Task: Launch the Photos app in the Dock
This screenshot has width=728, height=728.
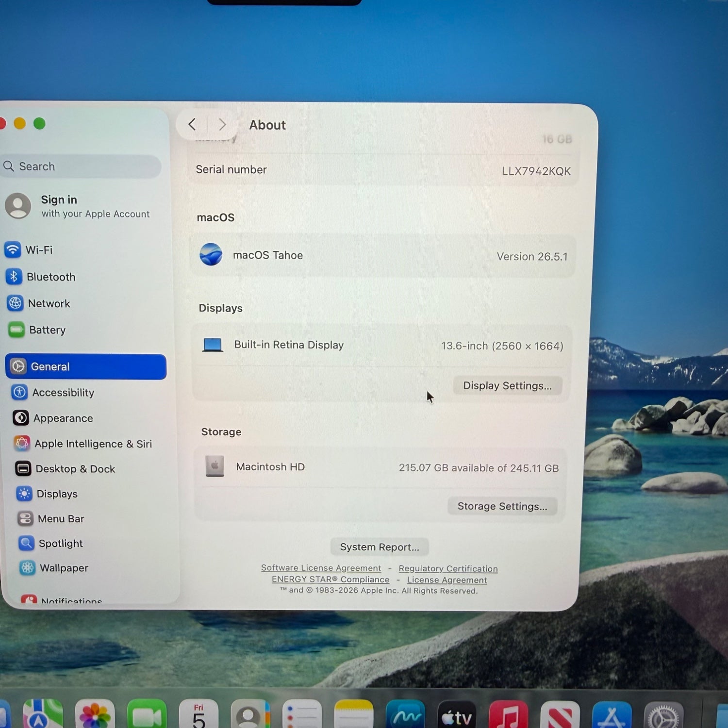Action: [x=95, y=714]
